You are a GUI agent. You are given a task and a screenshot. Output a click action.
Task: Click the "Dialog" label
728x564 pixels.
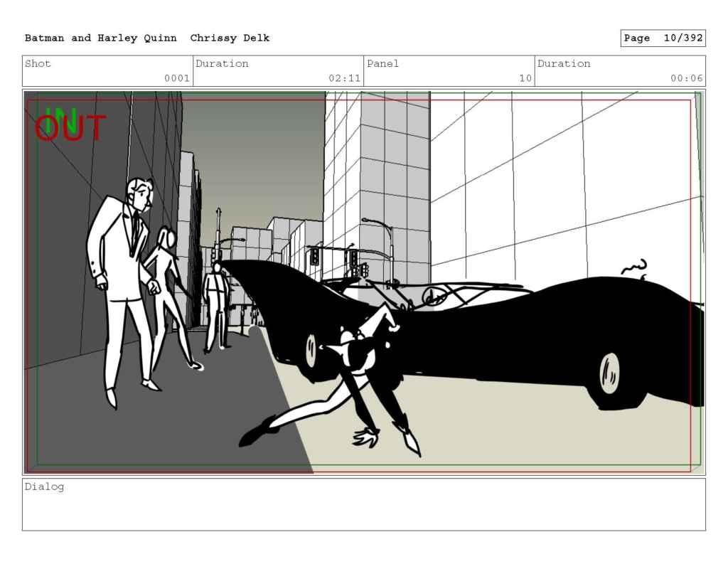tap(44, 487)
